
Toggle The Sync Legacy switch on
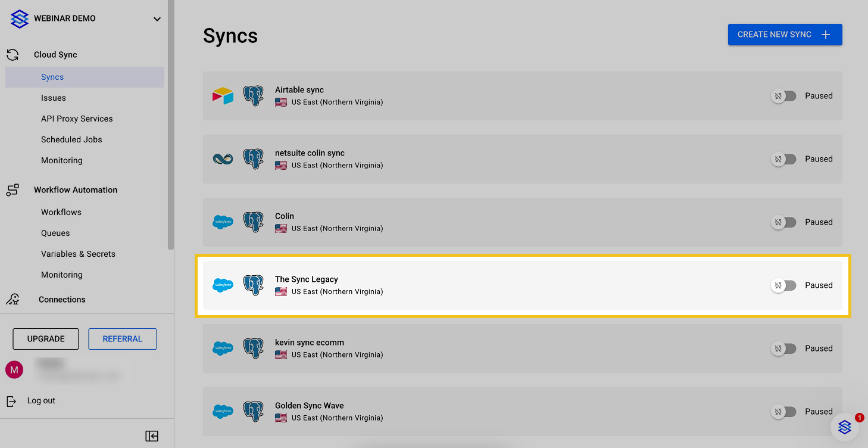(783, 285)
